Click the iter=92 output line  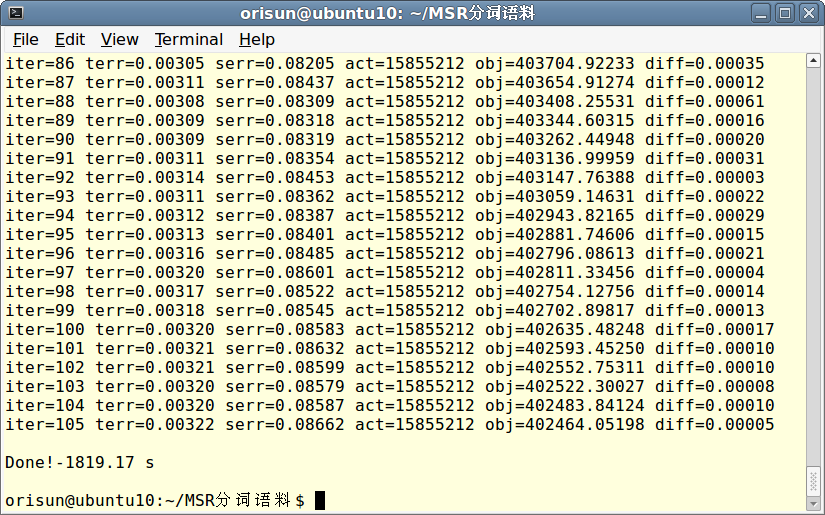pyautogui.click(x=385, y=177)
